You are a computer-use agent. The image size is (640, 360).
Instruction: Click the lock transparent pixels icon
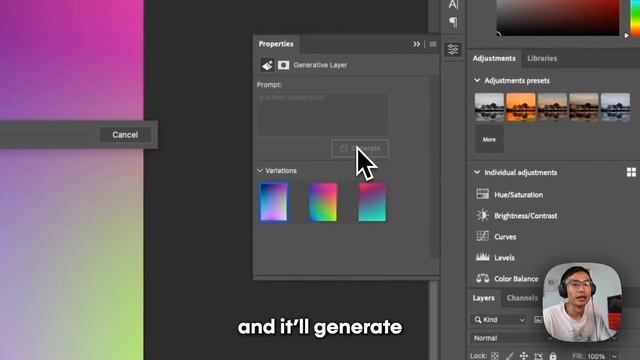pyautogui.click(x=495, y=356)
